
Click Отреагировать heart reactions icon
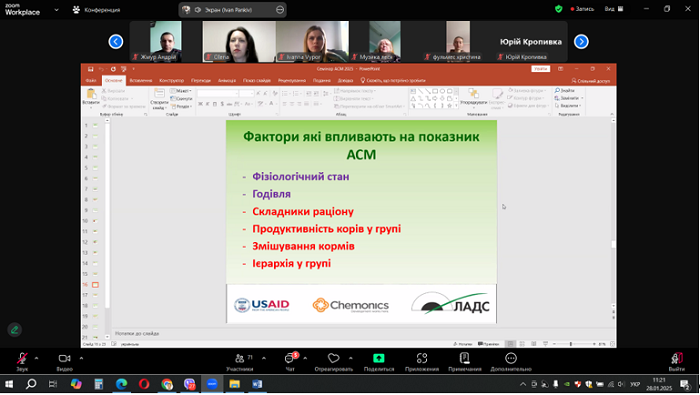333,358
